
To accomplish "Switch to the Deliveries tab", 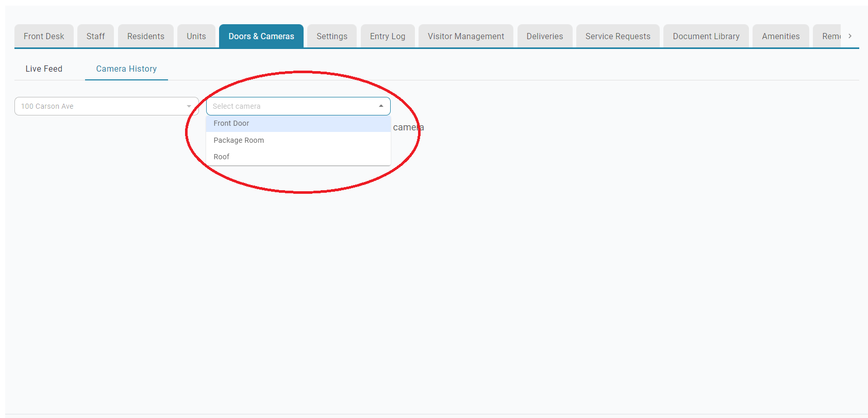I will [x=544, y=36].
